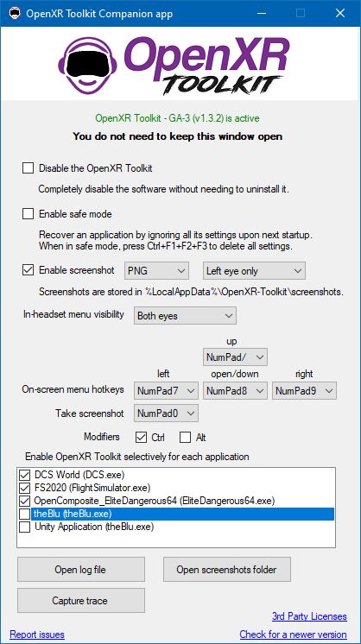Enable safe mode checkbox
The image size is (361, 644).
[x=28, y=214]
